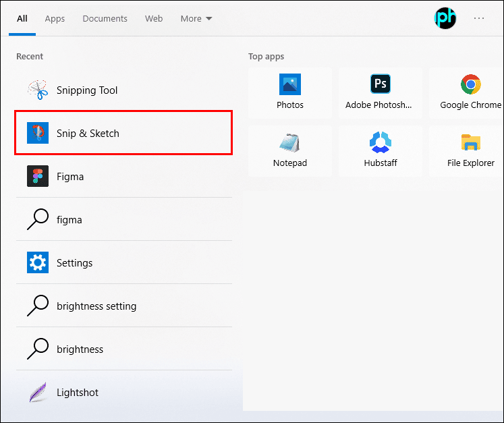
Task: Click the File Explorer tile label
Action: pos(470,163)
